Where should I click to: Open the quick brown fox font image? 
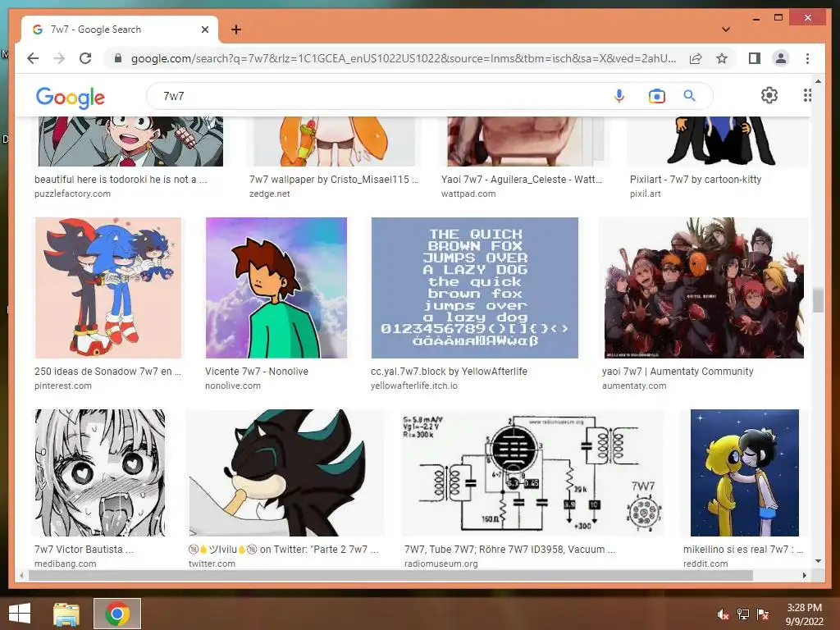tap(475, 288)
